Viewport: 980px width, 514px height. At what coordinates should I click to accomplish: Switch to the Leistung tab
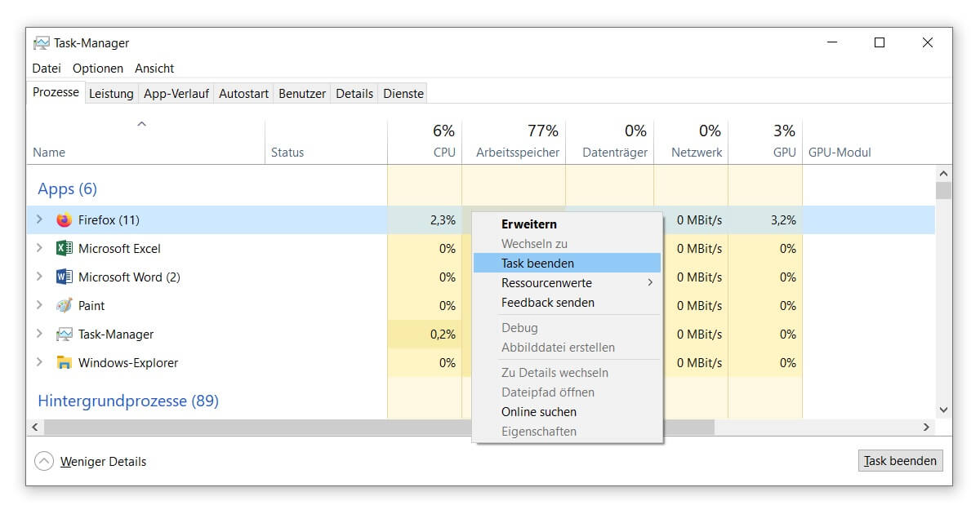coord(111,94)
